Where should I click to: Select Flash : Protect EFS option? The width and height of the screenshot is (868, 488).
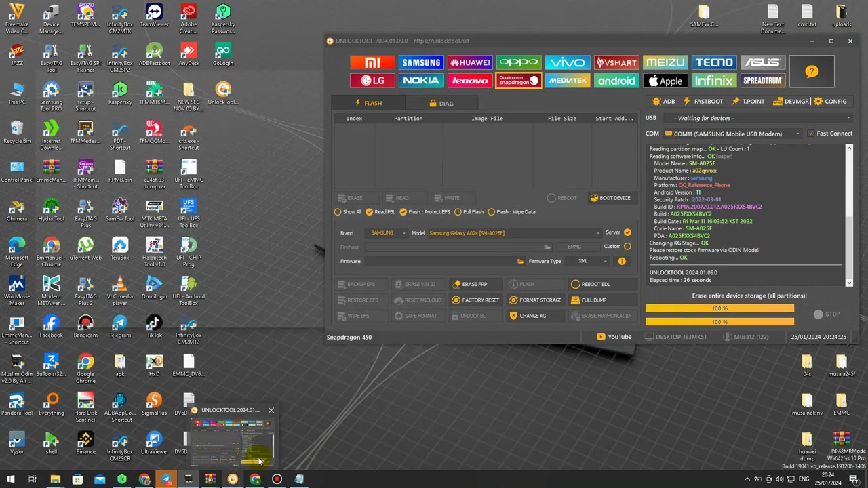[x=425, y=212]
